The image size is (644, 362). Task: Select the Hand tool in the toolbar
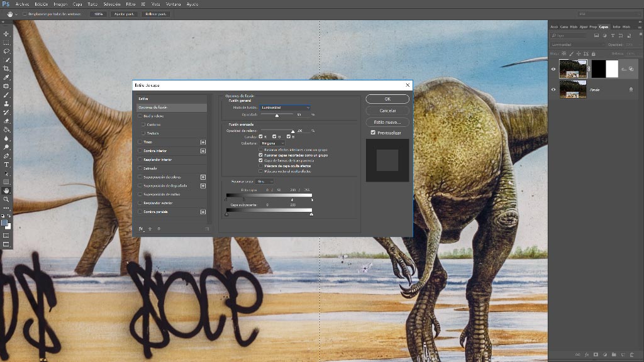pyautogui.click(x=6, y=190)
